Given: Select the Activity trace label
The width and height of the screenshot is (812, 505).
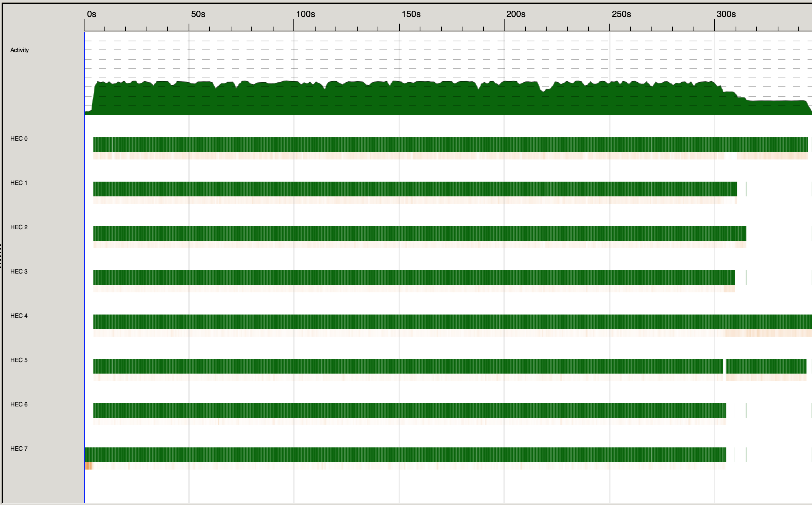Looking at the screenshot, I should pyautogui.click(x=20, y=50).
